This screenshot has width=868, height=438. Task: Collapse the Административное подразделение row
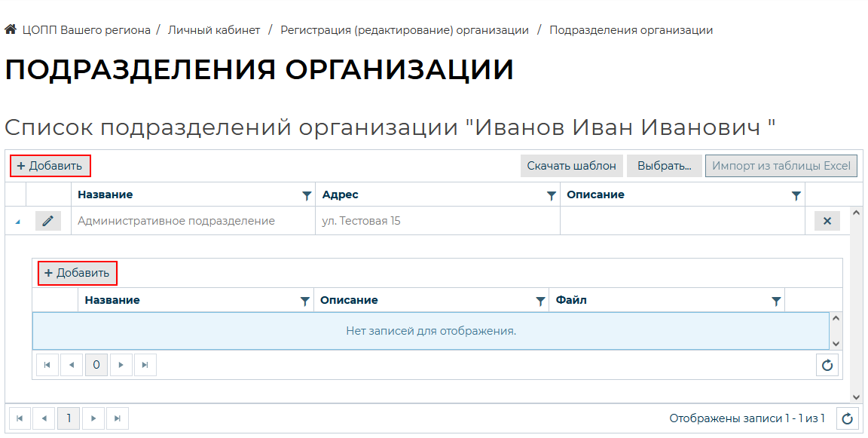(x=17, y=222)
